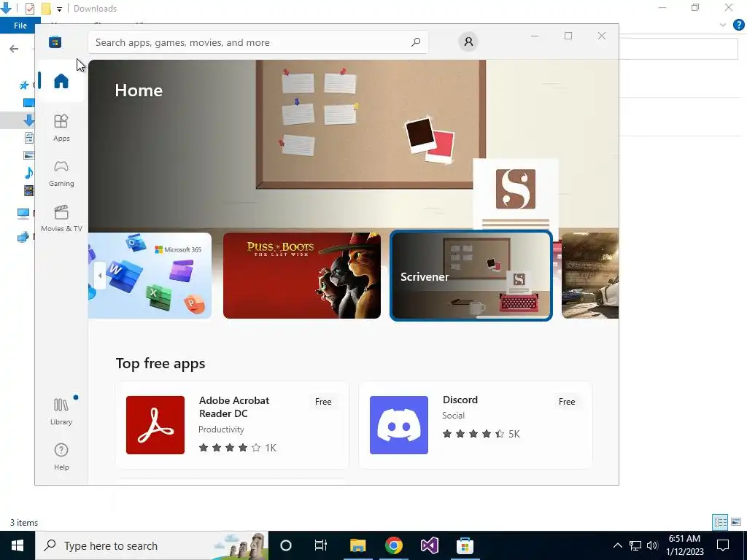
Task: Select Music icon in Explorer navigation pane
Action: tap(29, 172)
